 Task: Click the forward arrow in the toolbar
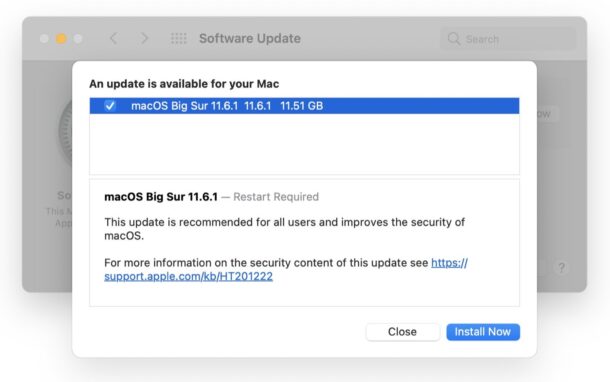(x=144, y=38)
